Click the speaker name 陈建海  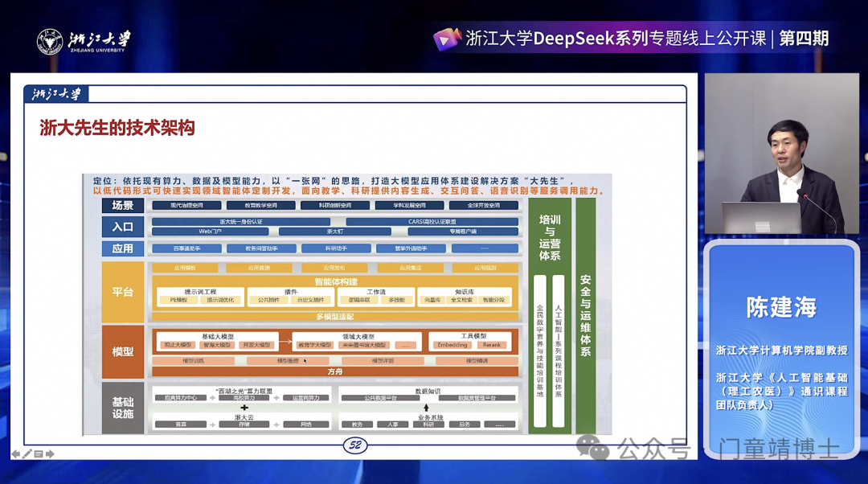[x=781, y=307]
